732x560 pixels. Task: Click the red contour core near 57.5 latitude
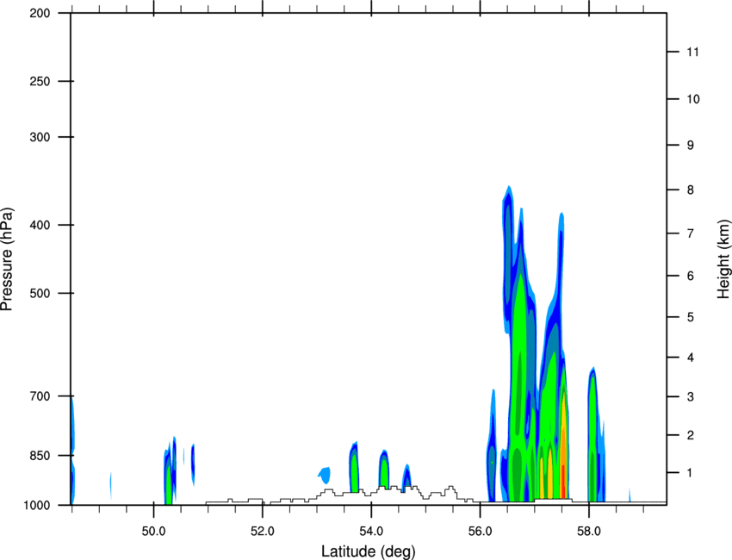click(563, 481)
